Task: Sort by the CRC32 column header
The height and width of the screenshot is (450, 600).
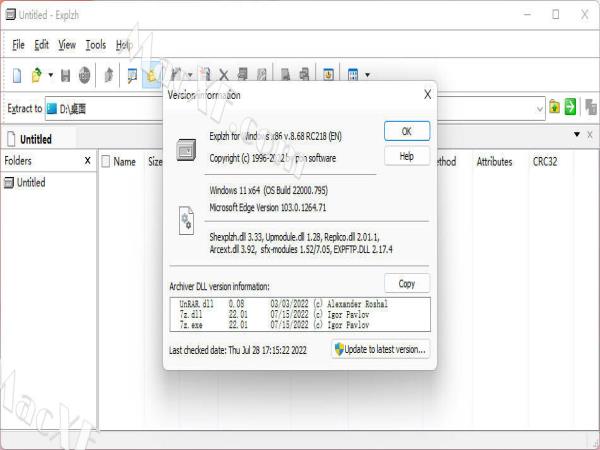Action: point(545,162)
